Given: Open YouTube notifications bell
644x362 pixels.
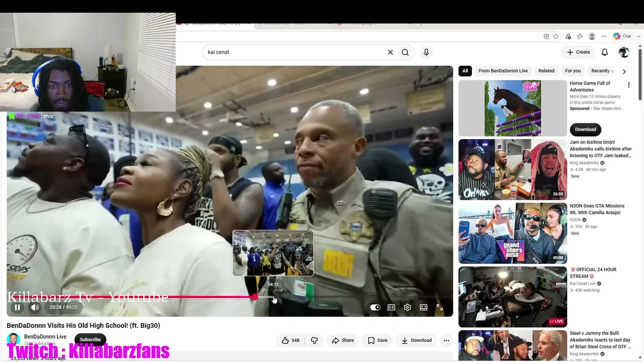Looking at the screenshot, I should tap(605, 52).
